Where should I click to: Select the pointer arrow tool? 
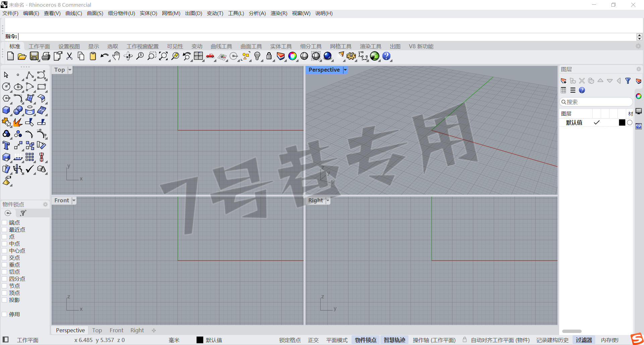(x=6, y=75)
